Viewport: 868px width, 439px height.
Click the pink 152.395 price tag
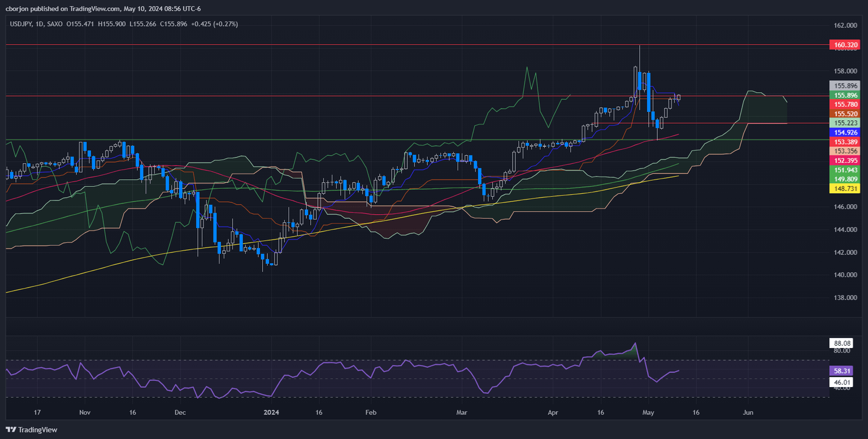tap(844, 160)
